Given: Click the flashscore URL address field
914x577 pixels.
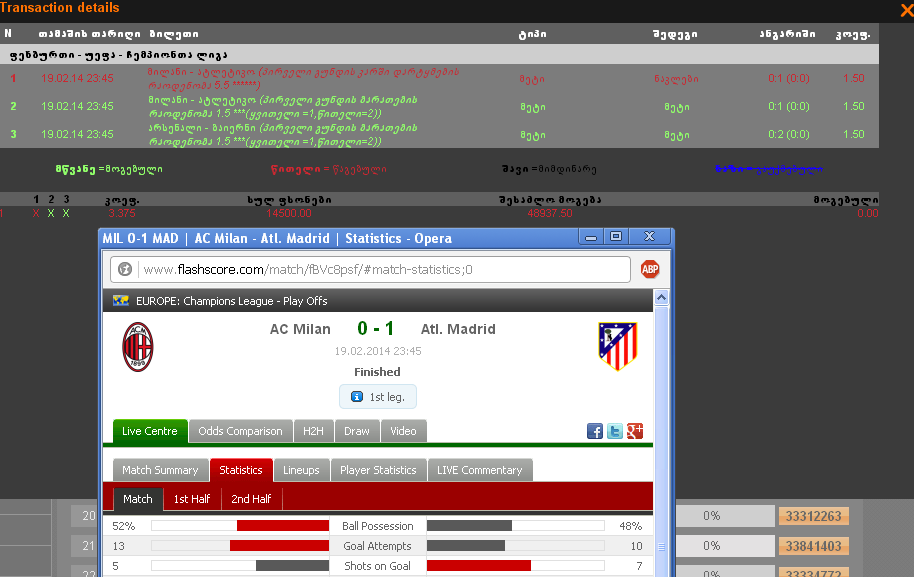Looking at the screenshot, I should click(370, 269).
